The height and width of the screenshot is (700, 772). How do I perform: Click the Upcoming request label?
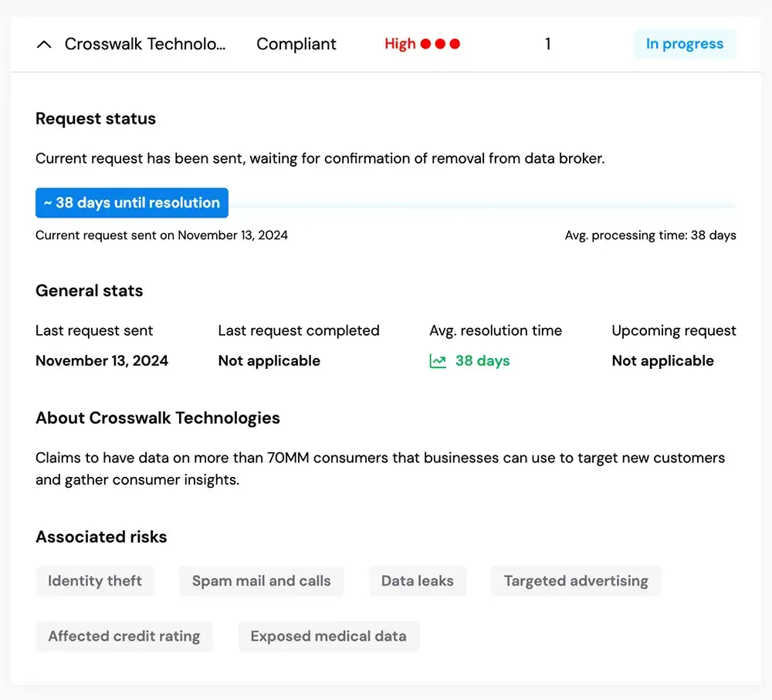674,330
